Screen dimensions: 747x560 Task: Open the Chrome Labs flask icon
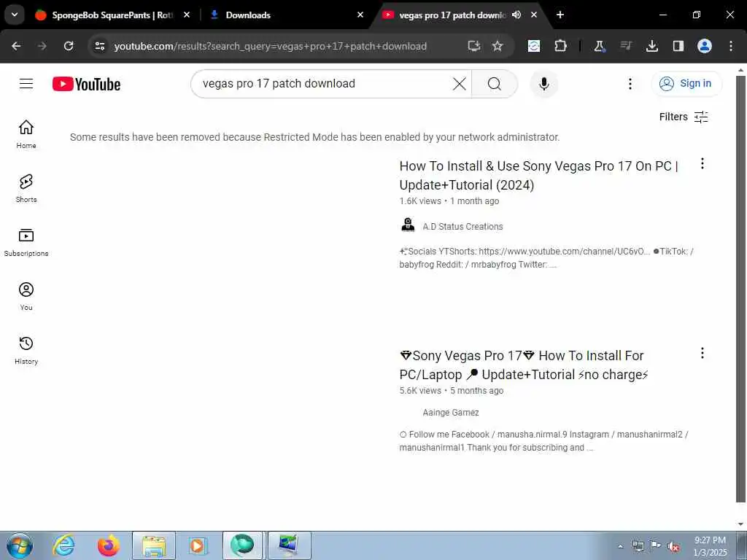pyautogui.click(x=600, y=46)
